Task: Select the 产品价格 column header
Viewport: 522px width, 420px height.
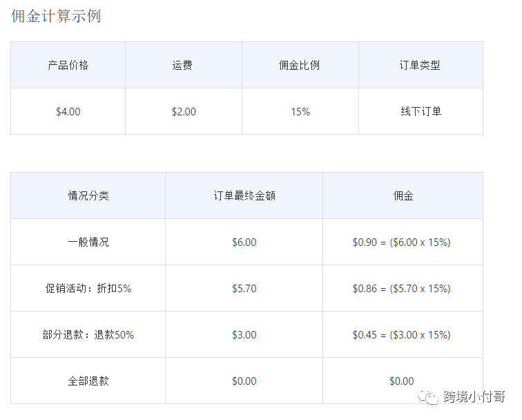Action: pos(68,66)
